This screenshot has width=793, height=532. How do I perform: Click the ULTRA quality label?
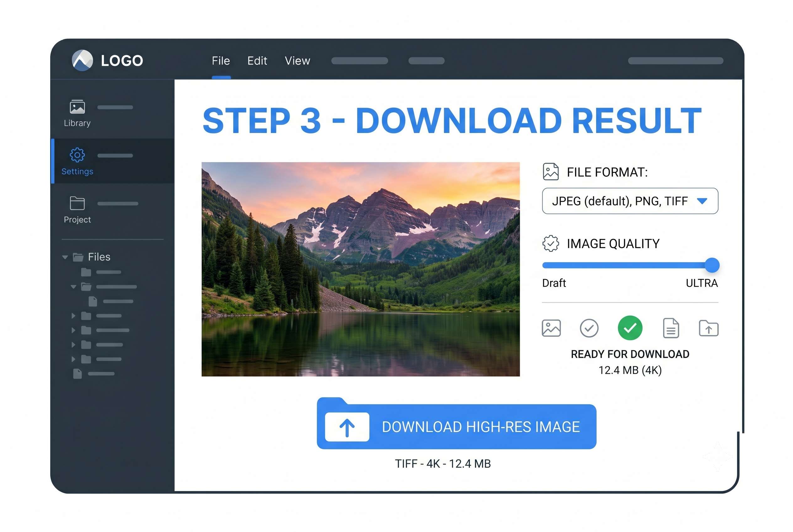[x=701, y=283]
